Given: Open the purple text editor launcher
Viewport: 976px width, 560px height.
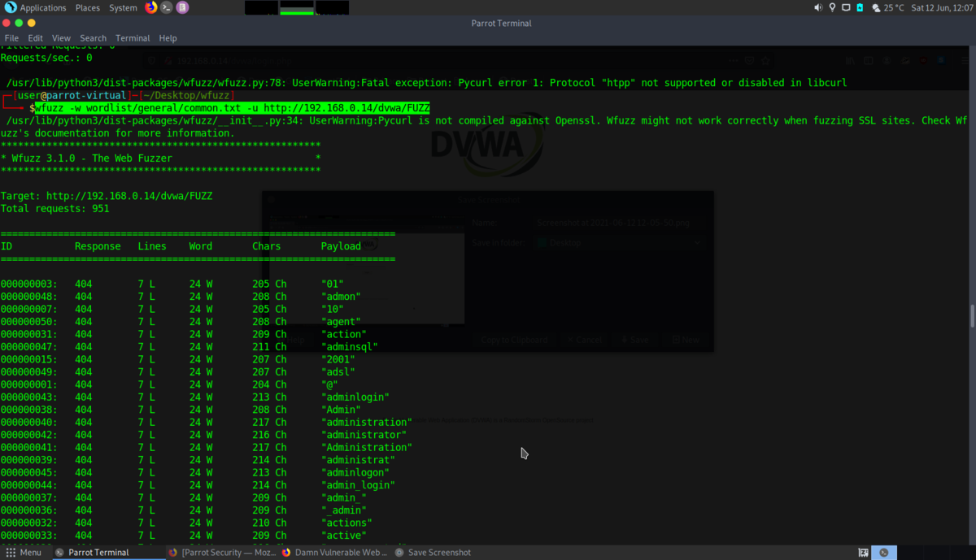Looking at the screenshot, I should tap(182, 7).
